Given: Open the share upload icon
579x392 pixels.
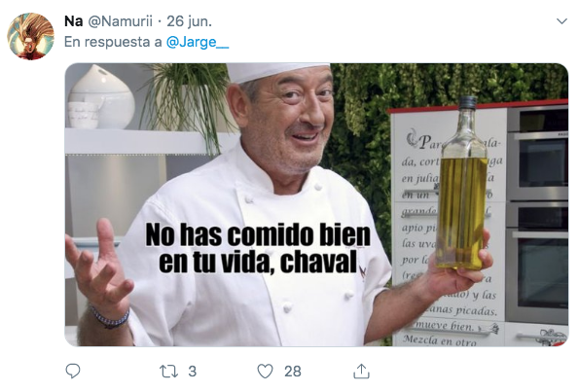Looking at the screenshot, I should tap(361, 371).
